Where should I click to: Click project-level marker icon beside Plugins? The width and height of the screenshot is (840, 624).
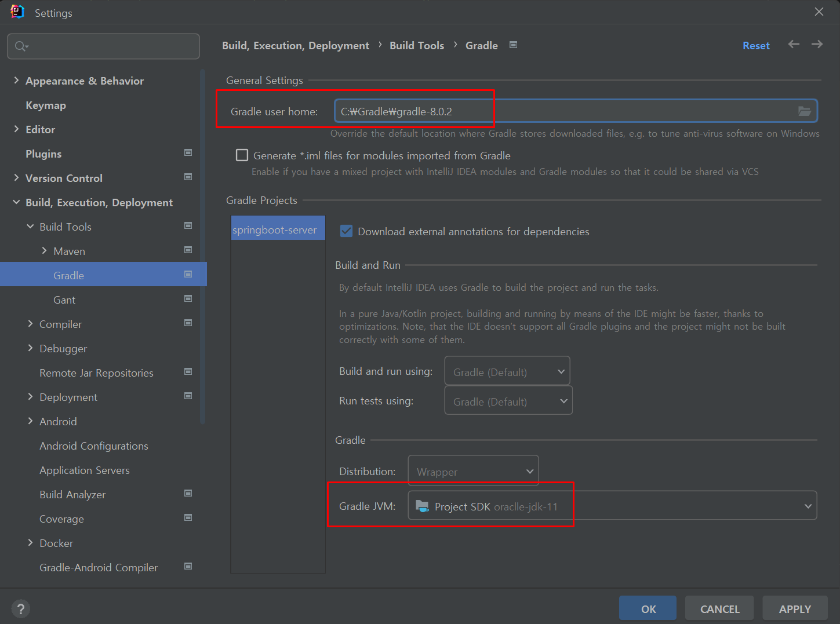click(188, 152)
